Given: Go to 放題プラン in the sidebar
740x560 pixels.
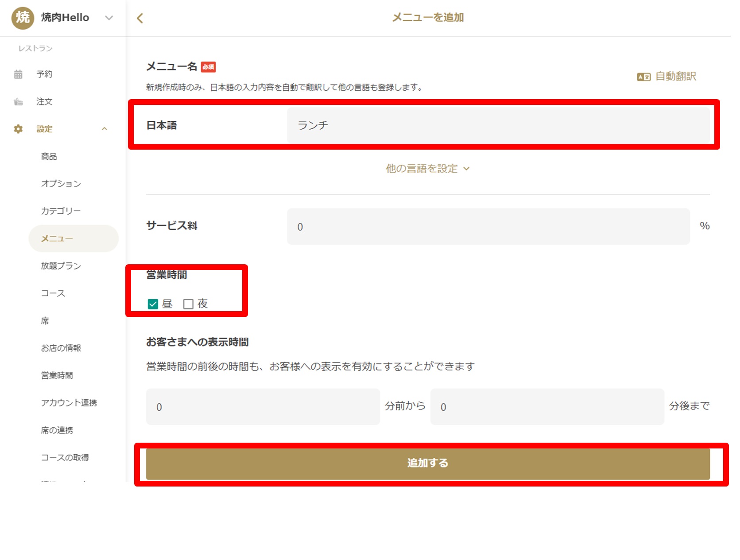Looking at the screenshot, I should point(61,266).
